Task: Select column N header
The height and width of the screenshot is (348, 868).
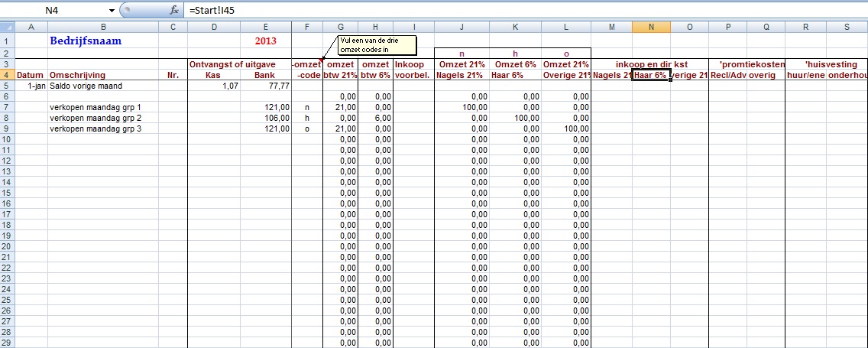Action: point(651,28)
